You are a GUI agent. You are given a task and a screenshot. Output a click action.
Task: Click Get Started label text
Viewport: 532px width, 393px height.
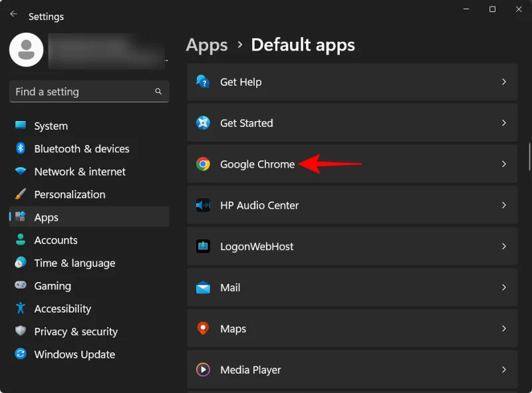[246, 123]
